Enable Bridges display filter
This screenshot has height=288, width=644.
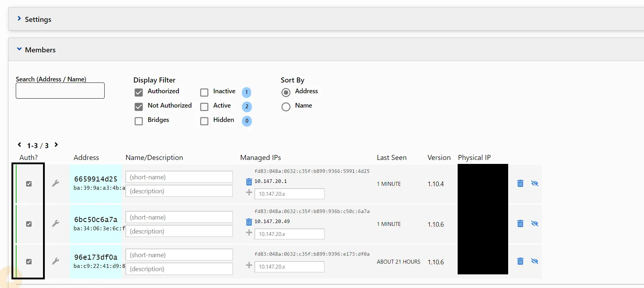tap(139, 121)
